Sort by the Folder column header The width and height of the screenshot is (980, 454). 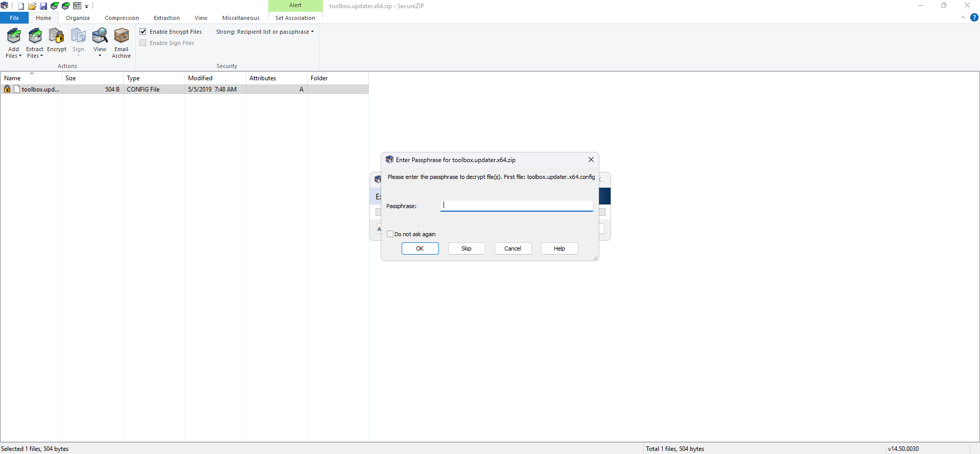click(x=338, y=78)
